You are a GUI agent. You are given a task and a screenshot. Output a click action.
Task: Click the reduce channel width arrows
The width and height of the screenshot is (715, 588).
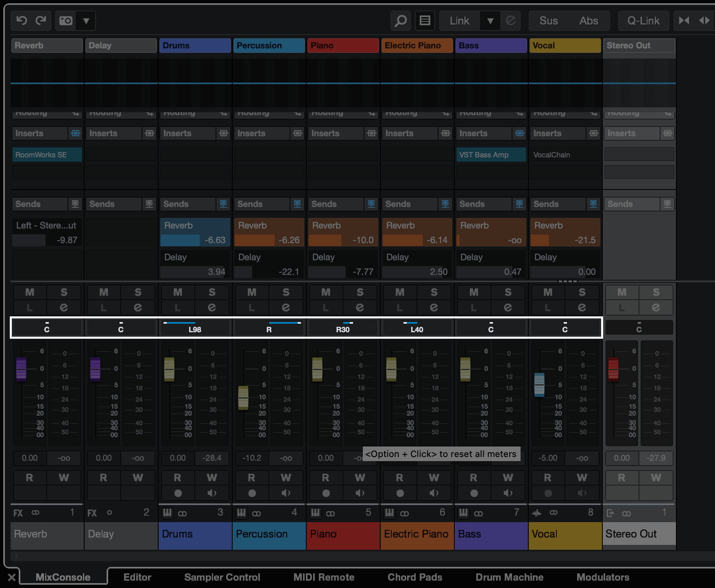coord(684,20)
